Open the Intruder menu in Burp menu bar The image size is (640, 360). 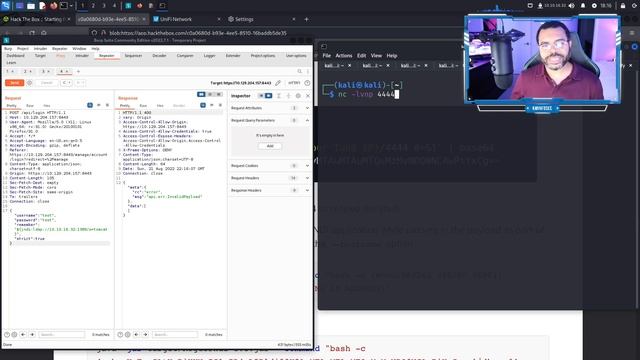pos(40,49)
